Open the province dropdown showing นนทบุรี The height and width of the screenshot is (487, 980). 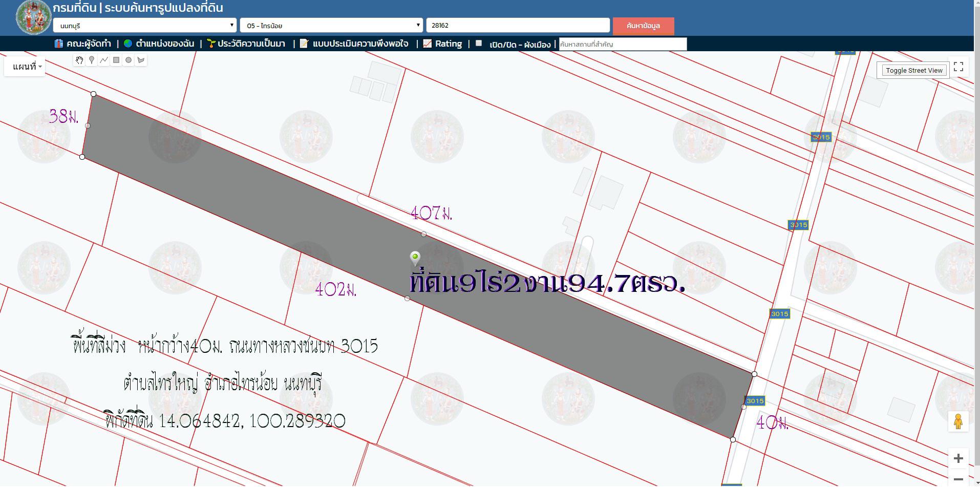145,25
